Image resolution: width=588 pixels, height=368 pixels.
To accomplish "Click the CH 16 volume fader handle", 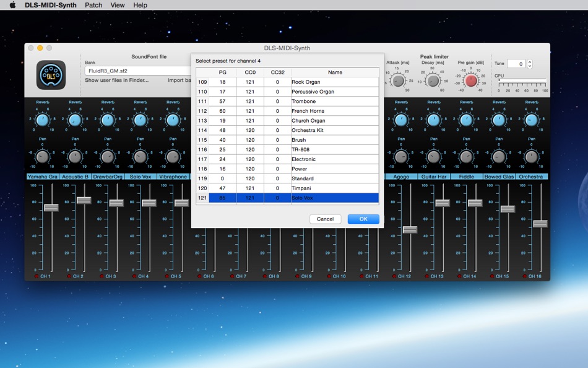I will click(x=540, y=224).
